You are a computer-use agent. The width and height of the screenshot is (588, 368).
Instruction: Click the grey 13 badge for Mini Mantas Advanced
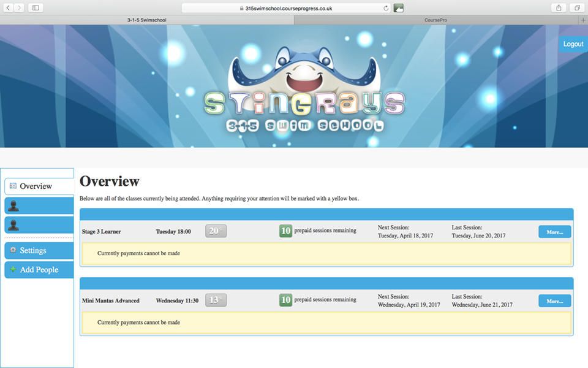[216, 300]
